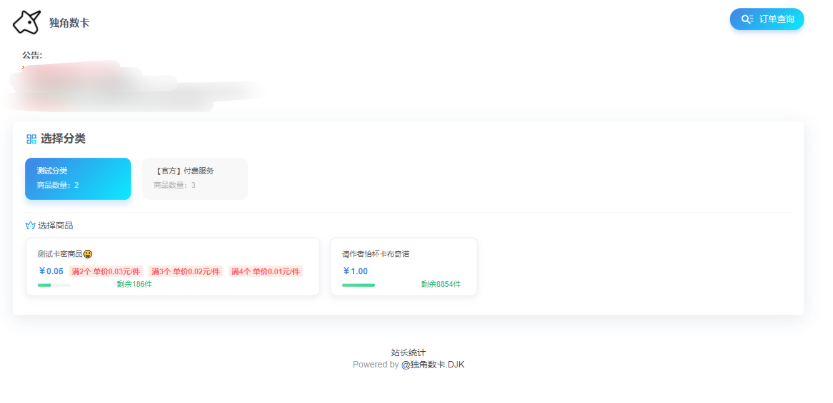This screenshot has height=403, width=833.
Task: Open the 测试卡密商品 product card
Action: pos(172,266)
